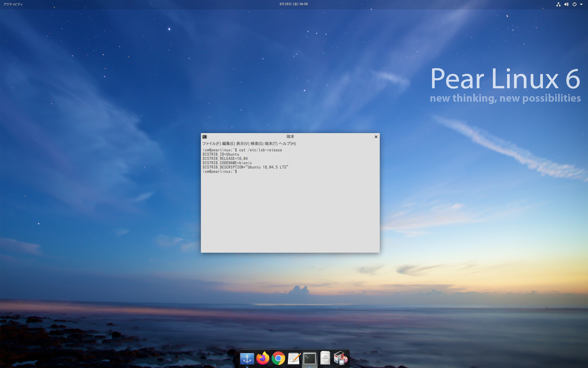Viewport: 588px width, 368px height.
Task: Open the text editor notepad dock icon
Action: (x=294, y=358)
